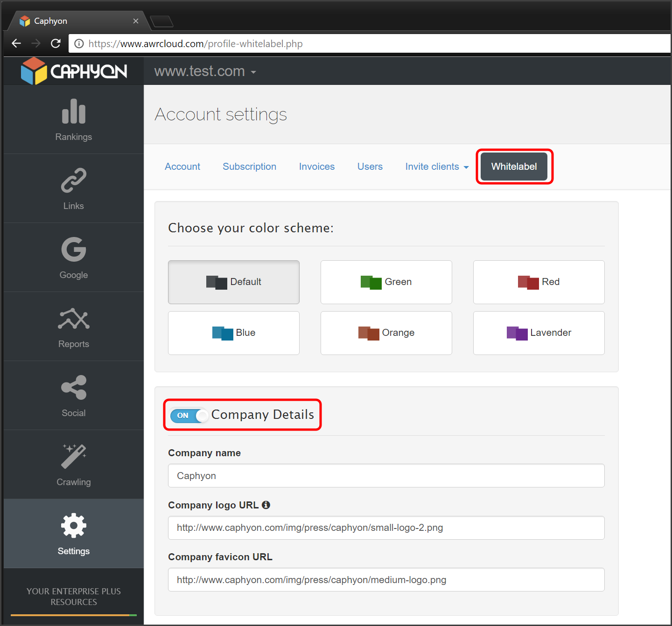Viewport: 672px width, 626px height.
Task: Open the Settings gear icon
Action: click(74, 526)
